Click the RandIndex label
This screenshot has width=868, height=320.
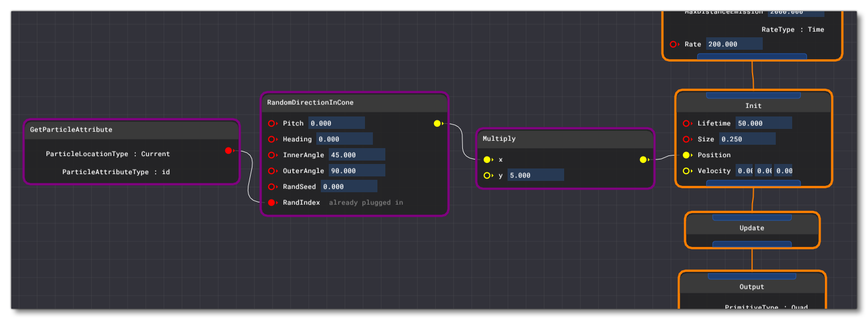(x=301, y=202)
